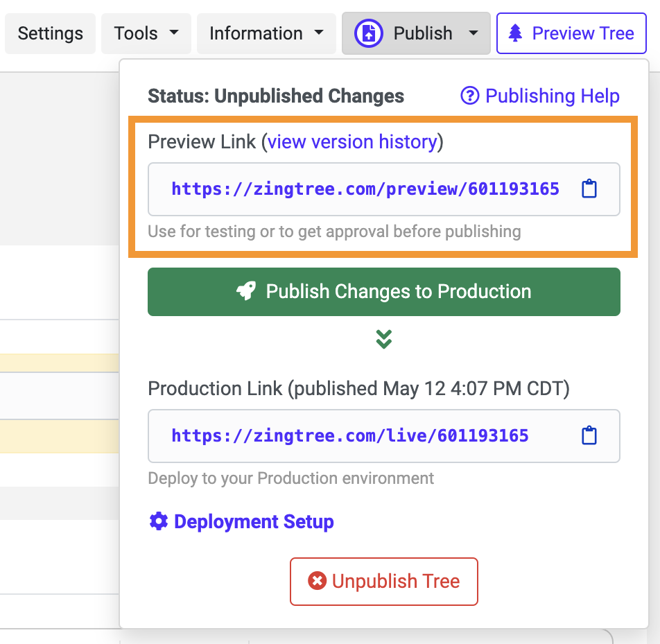Open the Deployment Setup link

point(241,521)
